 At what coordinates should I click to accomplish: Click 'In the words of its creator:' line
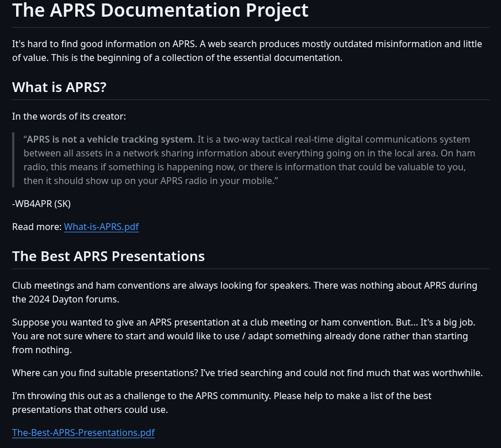[69, 117]
